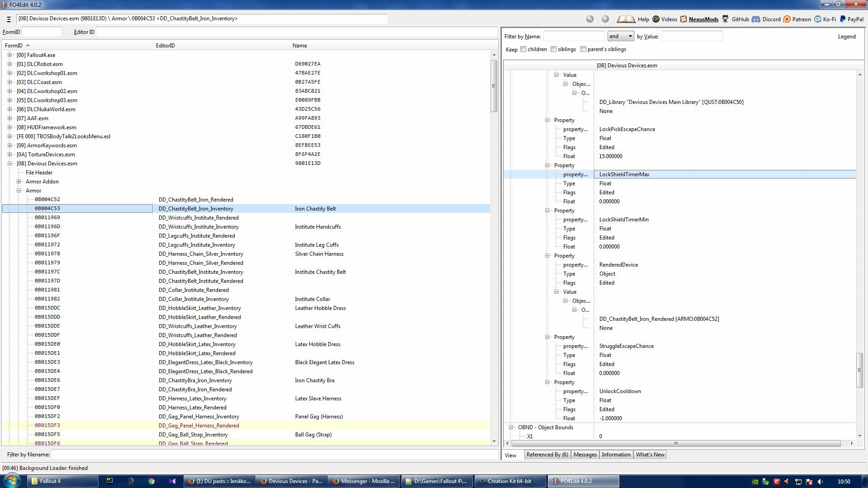Click the NexusMods logo icon
The width and height of the screenshot is (868, 488).
[x=684, y=19]
